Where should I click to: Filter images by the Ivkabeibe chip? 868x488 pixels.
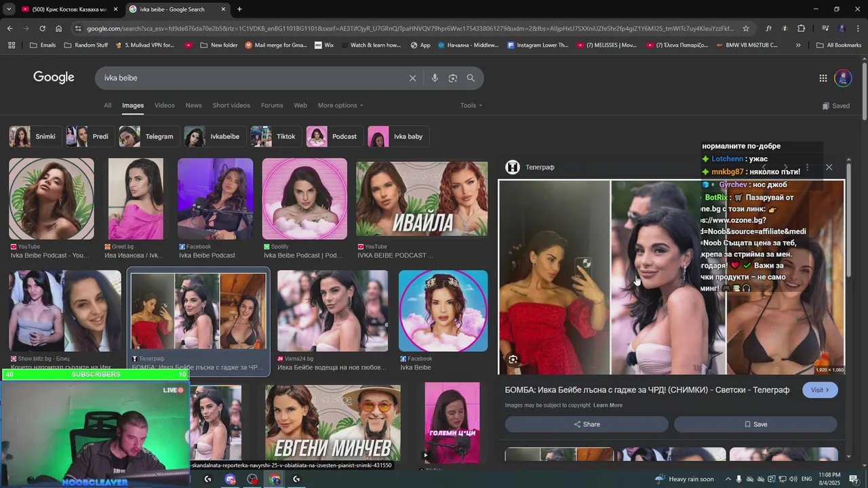point(215,136)
